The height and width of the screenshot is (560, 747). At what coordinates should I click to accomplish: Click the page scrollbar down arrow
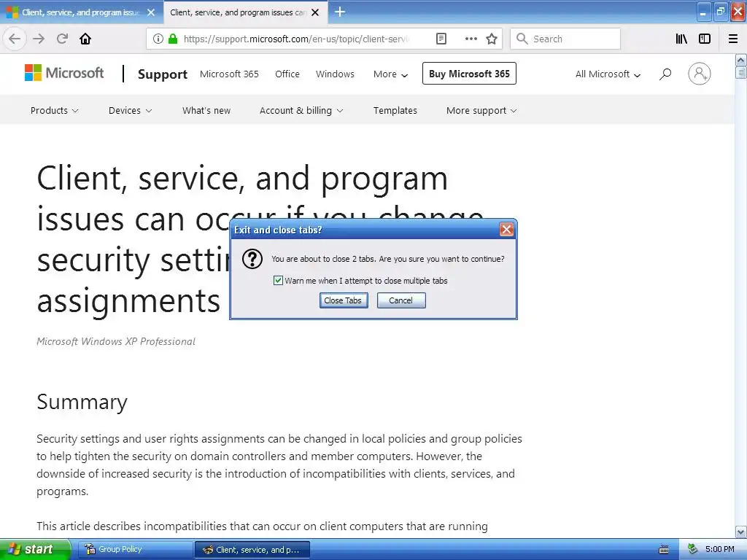click(740, 532)
